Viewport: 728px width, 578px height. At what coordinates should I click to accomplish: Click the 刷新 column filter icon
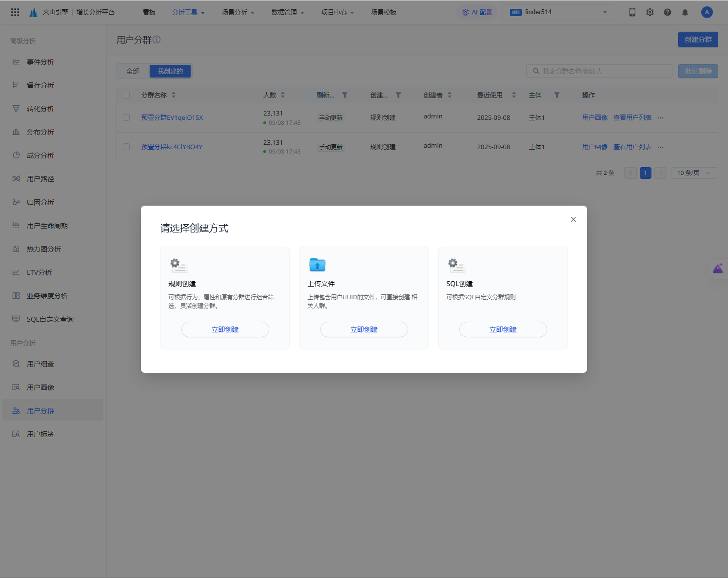pos(345,95)
